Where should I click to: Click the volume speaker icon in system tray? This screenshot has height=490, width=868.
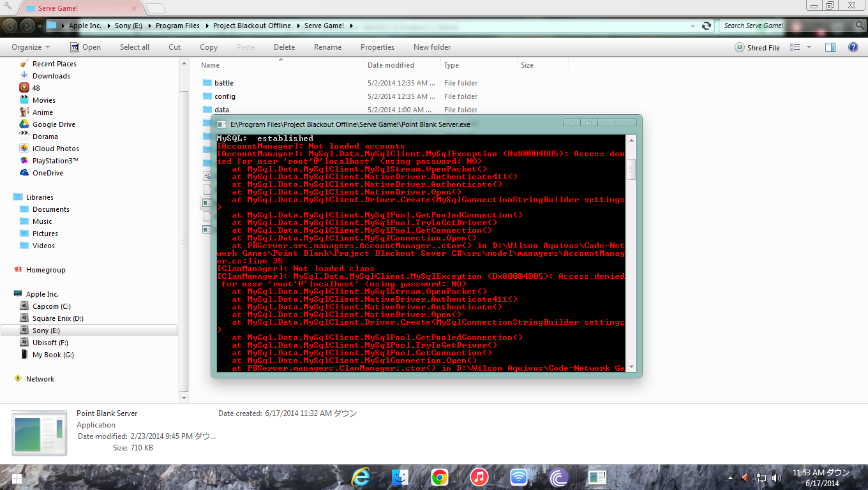[776, 477]
